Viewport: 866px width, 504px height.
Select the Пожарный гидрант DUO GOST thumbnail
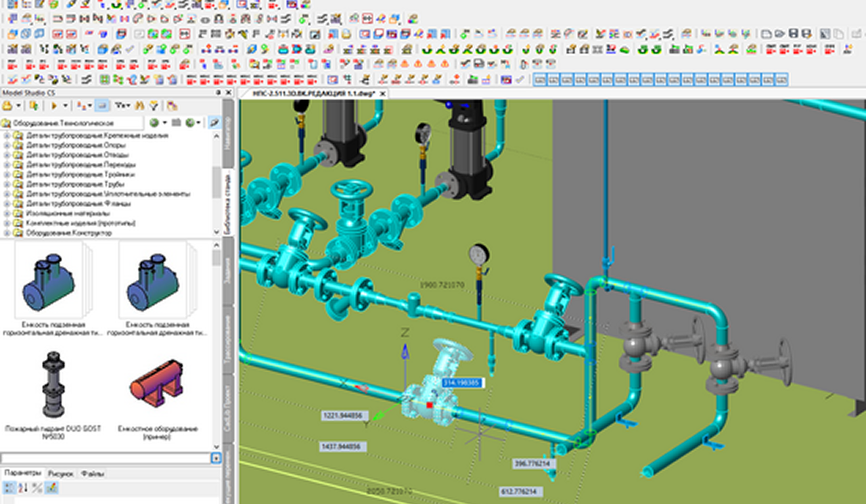53,384
